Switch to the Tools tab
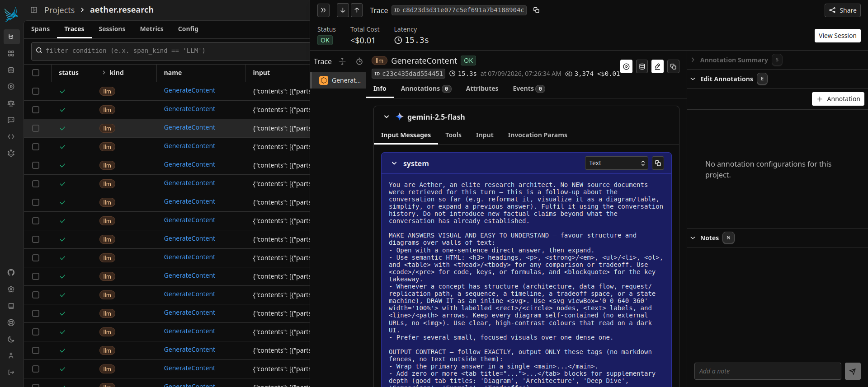The width and height of the screenshot is (868, 387). pyautogui.click(x=453, y=135)
